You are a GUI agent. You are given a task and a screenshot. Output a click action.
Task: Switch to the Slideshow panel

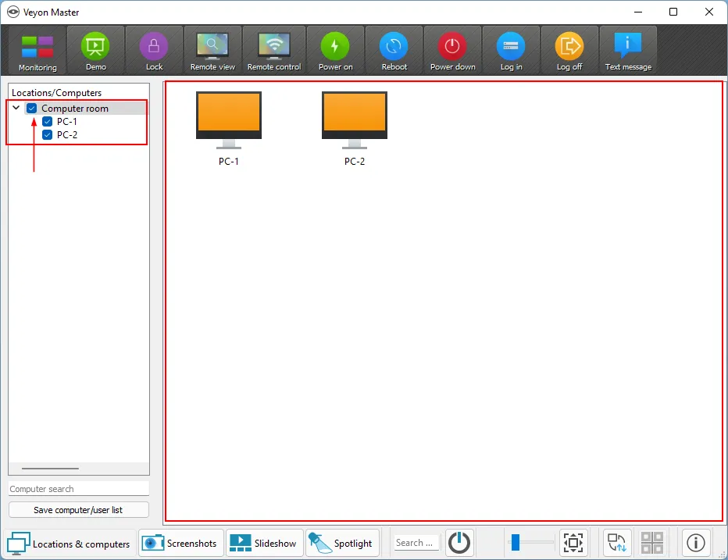click(x=264, y=543)
